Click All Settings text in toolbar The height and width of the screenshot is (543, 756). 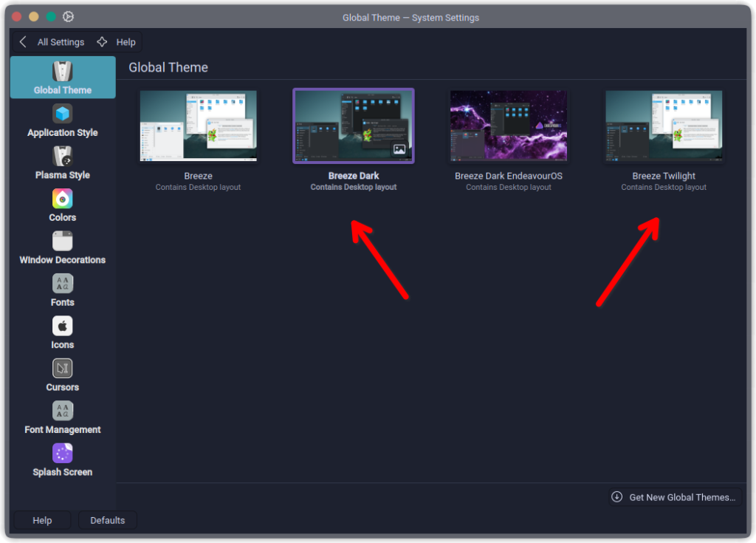[x=61, y=42]
